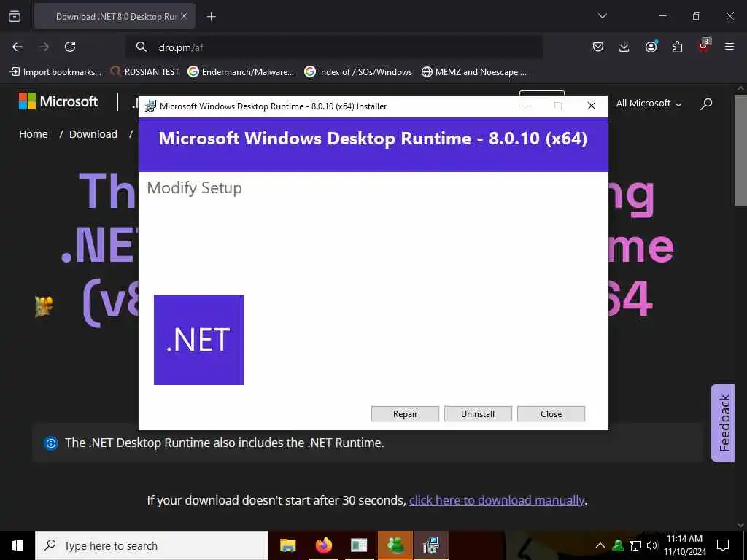Open Index of /ISOs/Windows bookmark
This screenshot has height=560, width=747.
click(358, 72)
